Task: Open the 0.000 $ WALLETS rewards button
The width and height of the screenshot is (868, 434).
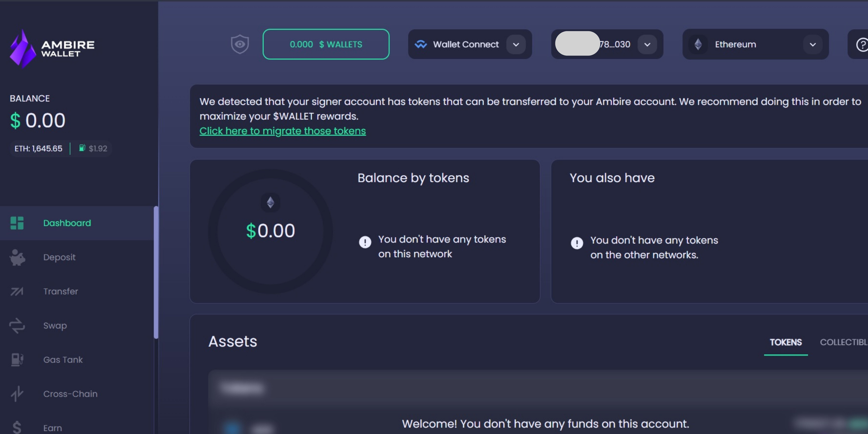Action: coord(326,44)
